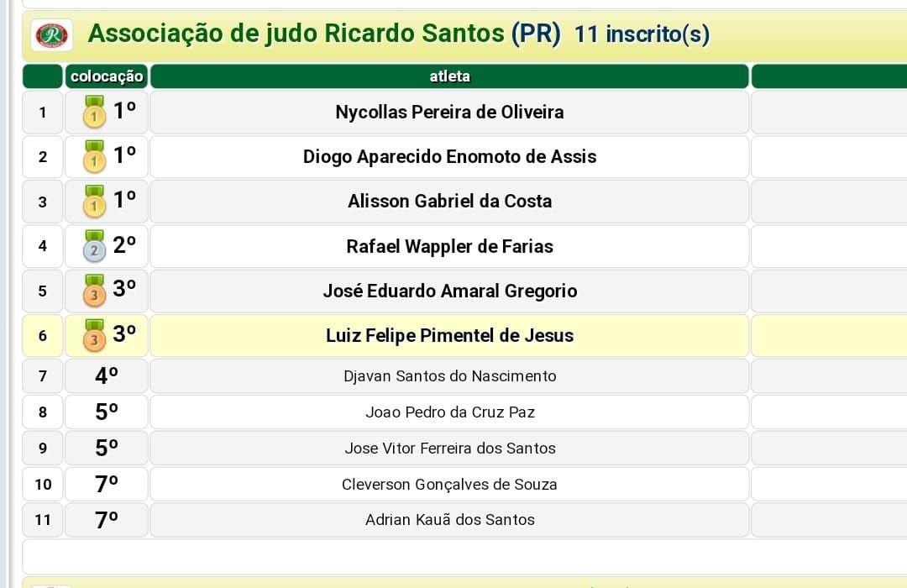Click the 'colocação' column header
This screenshot has height=588, width=907.
(107, 76)
